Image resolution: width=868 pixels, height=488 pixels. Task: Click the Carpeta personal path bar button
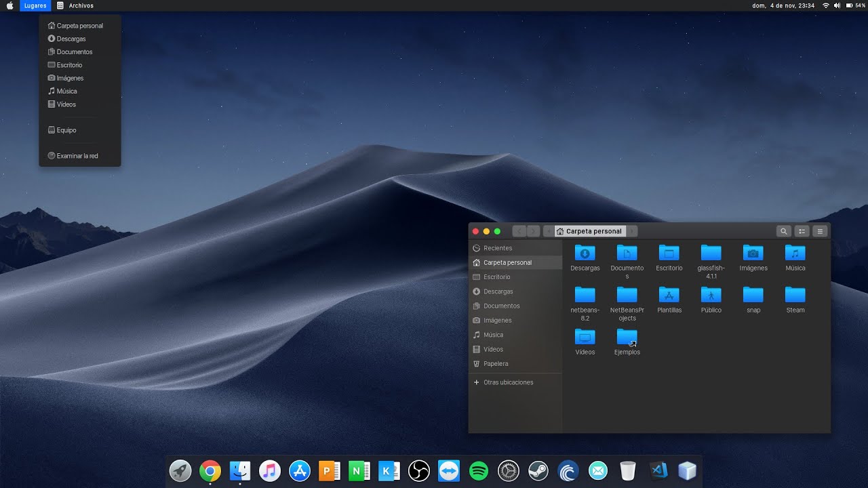point(589,231)
